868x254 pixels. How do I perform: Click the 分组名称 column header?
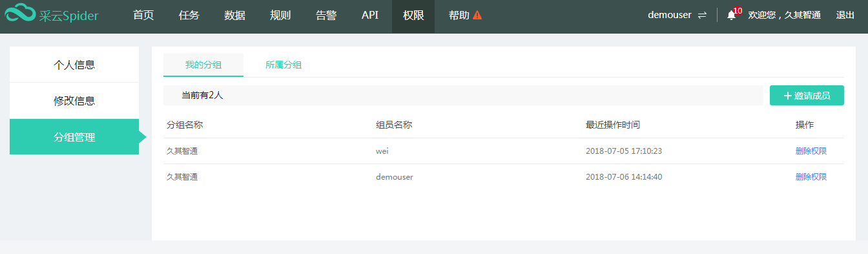point(185,125)
